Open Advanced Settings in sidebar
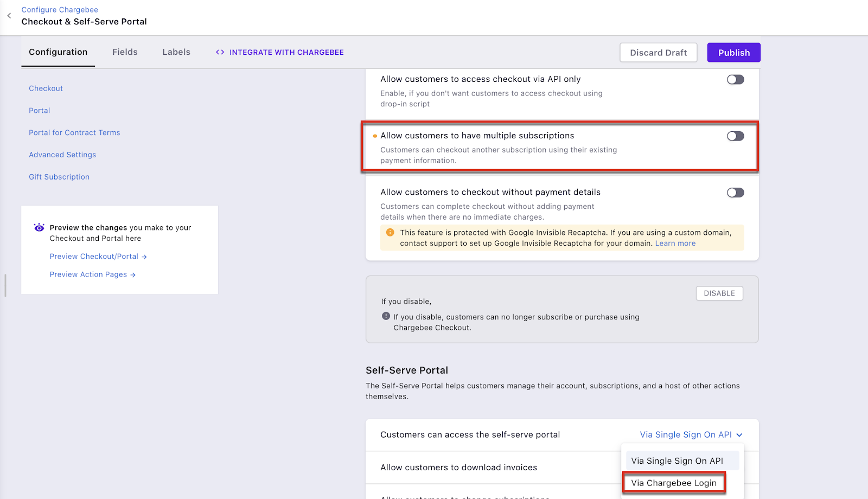The height and width of the screenshot is (499, 868). coord(62,155)
